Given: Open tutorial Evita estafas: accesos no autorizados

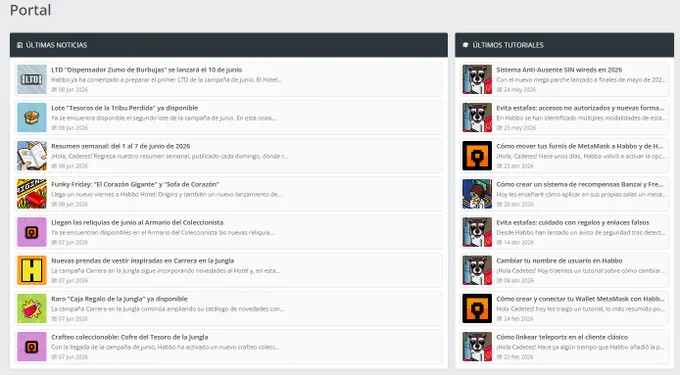Looking at the screenshot, I should point(580,108).
